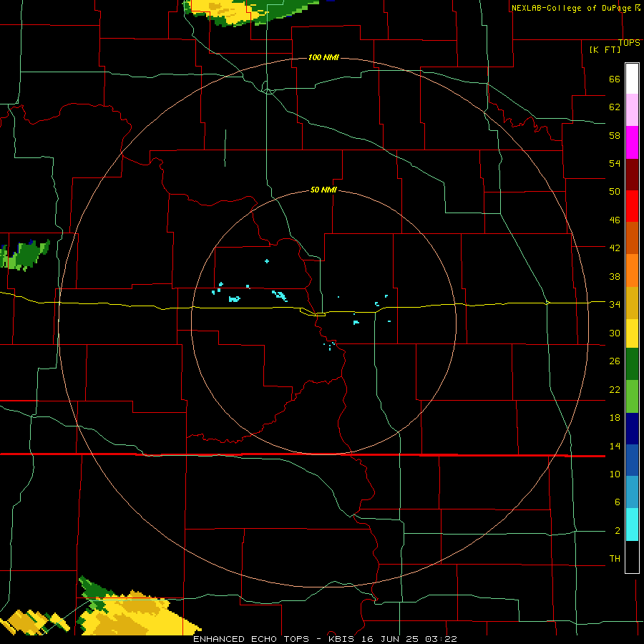Click the '2' legend value

pos(618,531)
